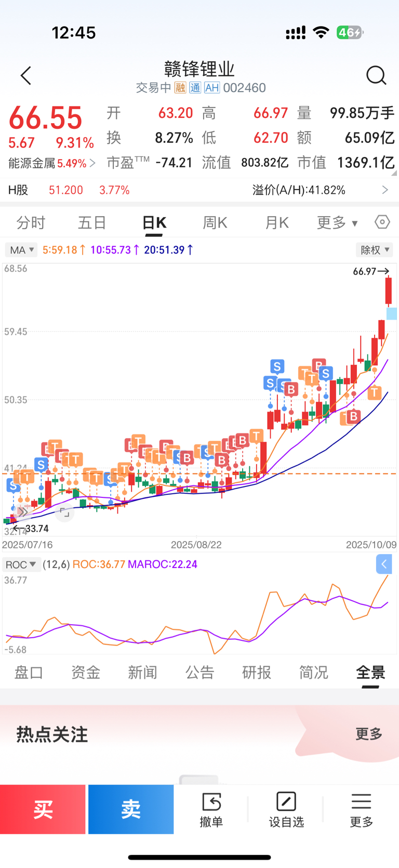Tap 更多 in 热点关注 section
399x868 pixels.
[369, 734]
